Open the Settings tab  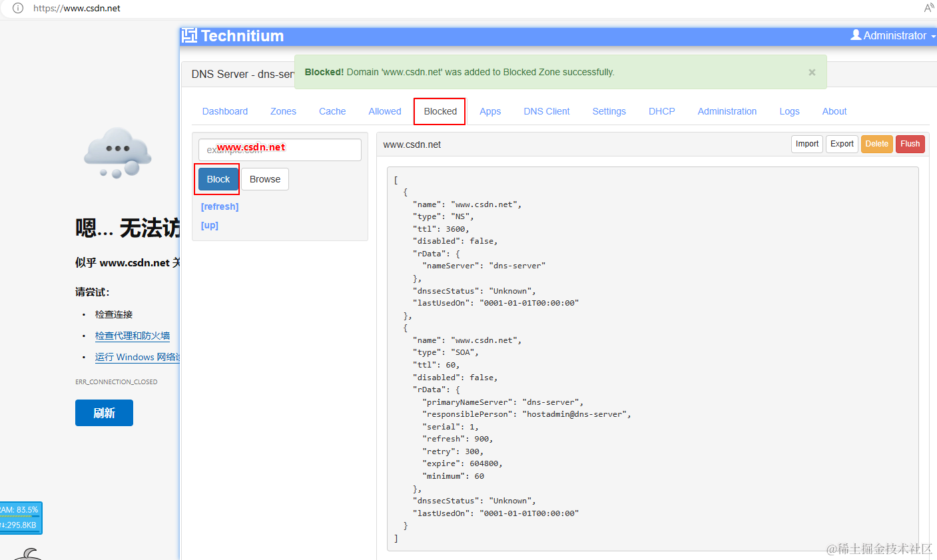click(x=609, y=111)
